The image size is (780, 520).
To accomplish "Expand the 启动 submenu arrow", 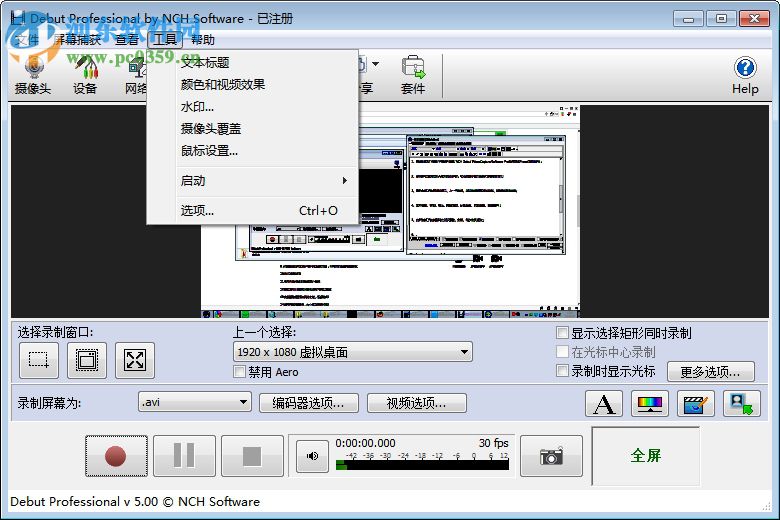I will (344, 181).
